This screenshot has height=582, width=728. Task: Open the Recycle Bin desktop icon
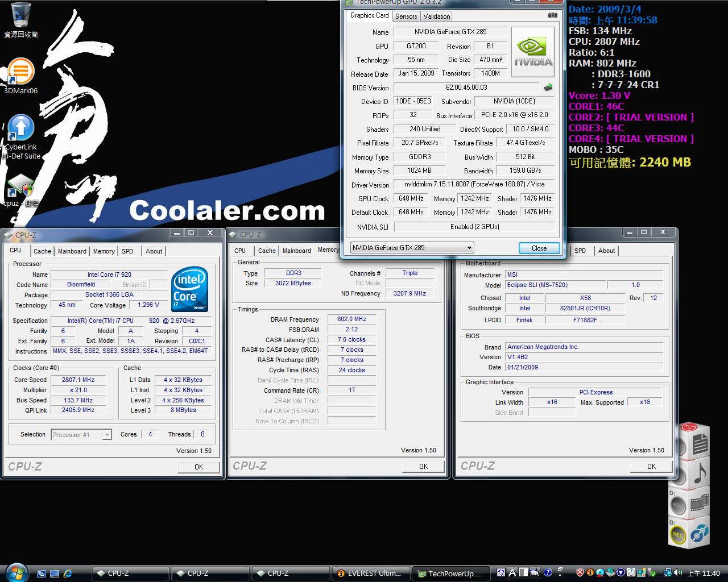pyautogui.click(x=20, y=20)
